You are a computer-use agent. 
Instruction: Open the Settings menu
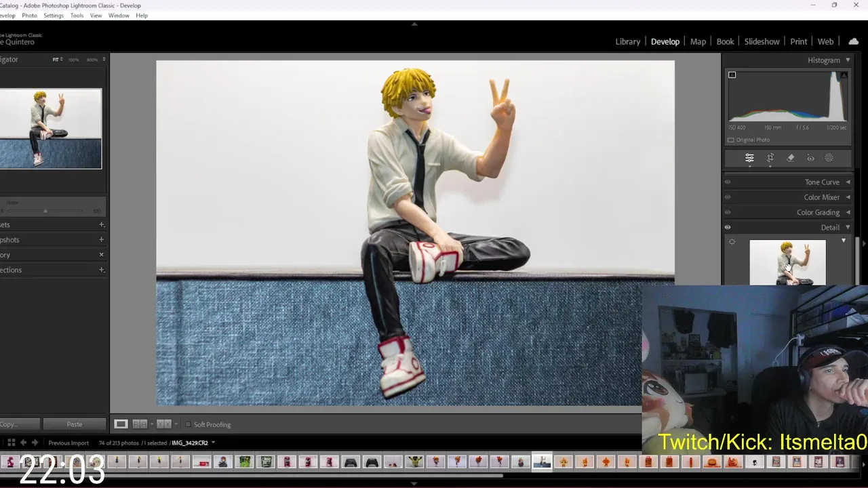point(53,16)
